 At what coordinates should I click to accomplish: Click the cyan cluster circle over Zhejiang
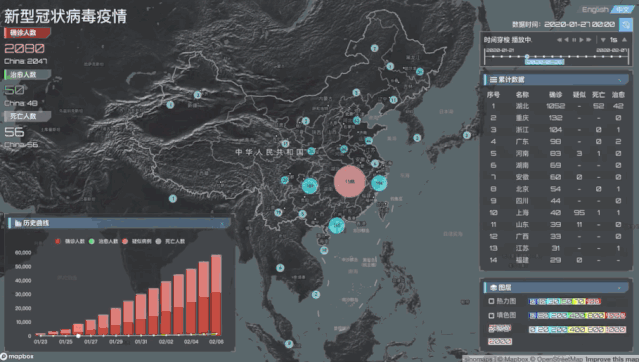[x=379, y=183]
